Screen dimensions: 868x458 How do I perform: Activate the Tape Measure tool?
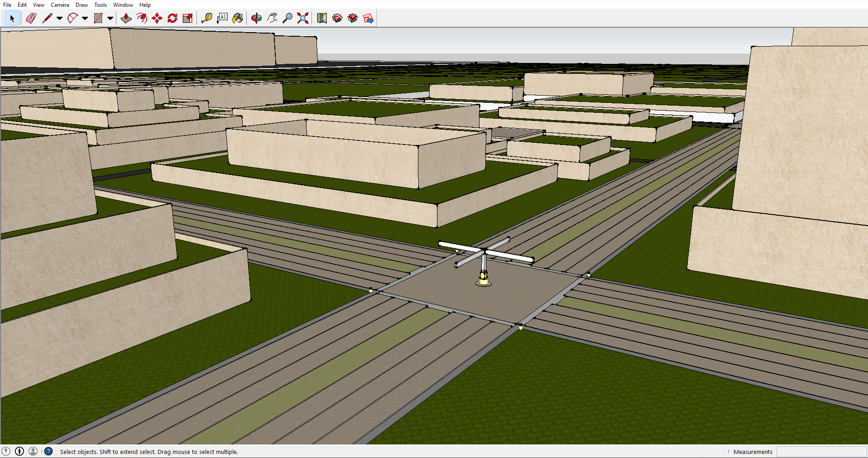(x=207, y=19)
